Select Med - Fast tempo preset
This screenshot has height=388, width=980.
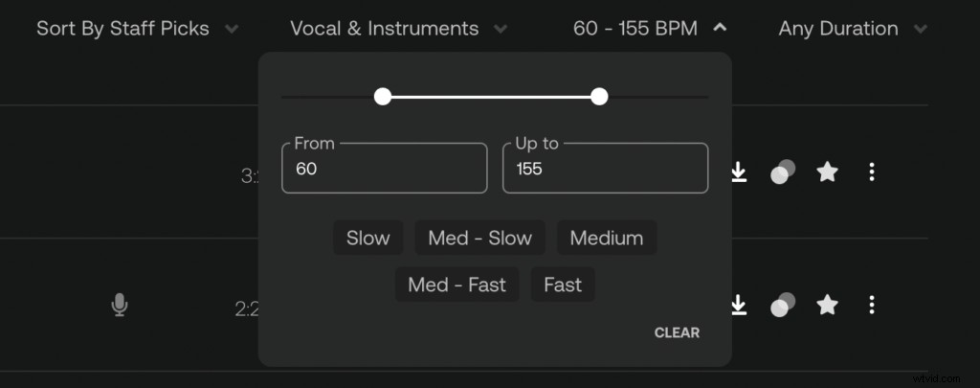click(457, 285)
